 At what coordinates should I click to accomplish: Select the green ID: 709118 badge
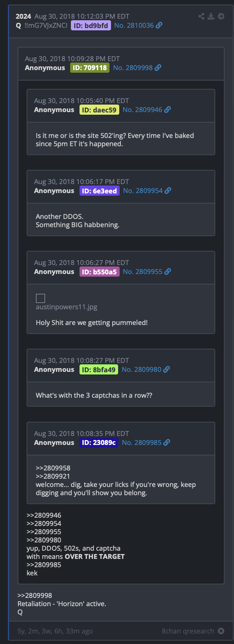(x=90, y=67)
